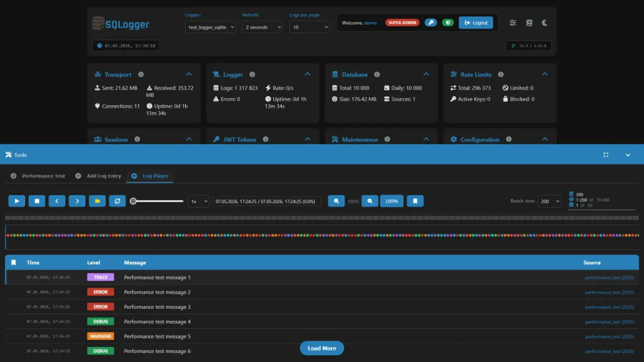Collapse the Tools panel with chevron
This screenshot has width=644, height=362.
tap(628, 155)
